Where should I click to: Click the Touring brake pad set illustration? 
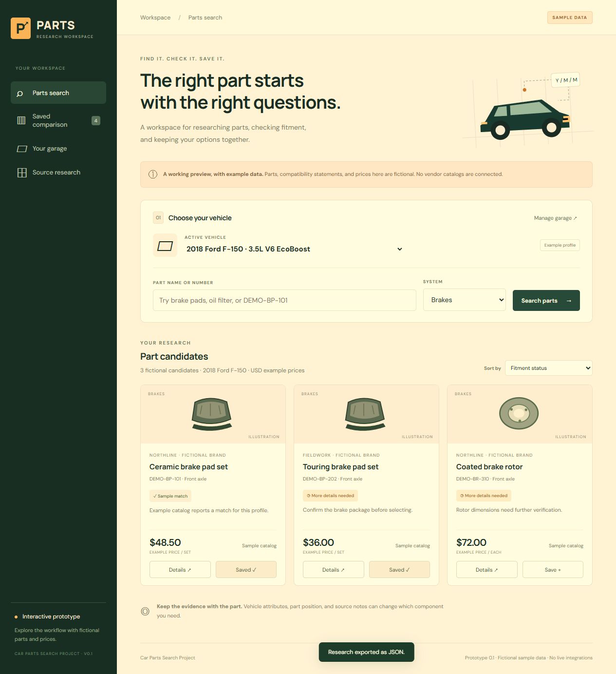(x=365, y=414)
